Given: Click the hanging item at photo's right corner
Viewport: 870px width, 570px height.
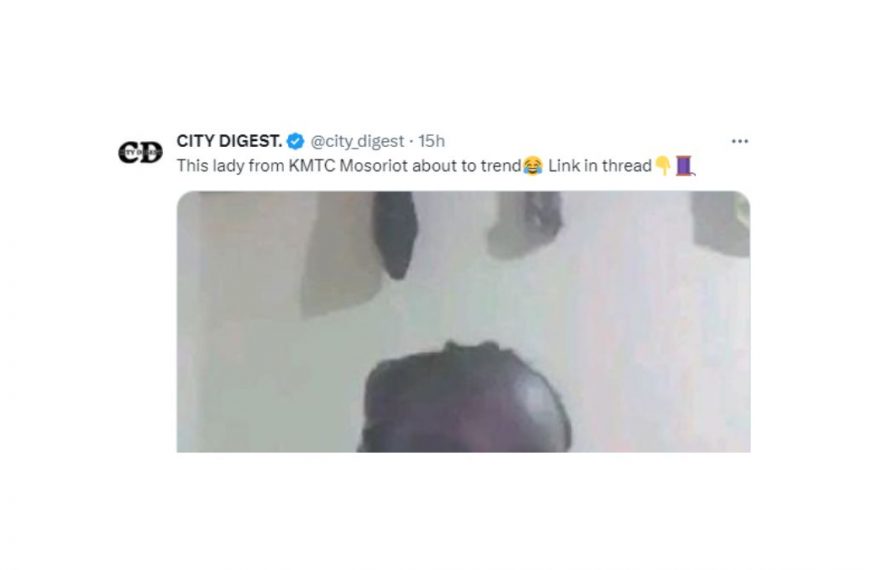Looking at the screenshot, I should [x=721, y=224].
